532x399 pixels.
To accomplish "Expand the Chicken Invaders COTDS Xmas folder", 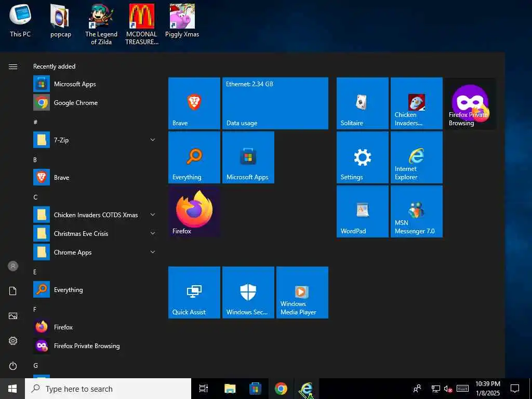I will tap(95, 215).
